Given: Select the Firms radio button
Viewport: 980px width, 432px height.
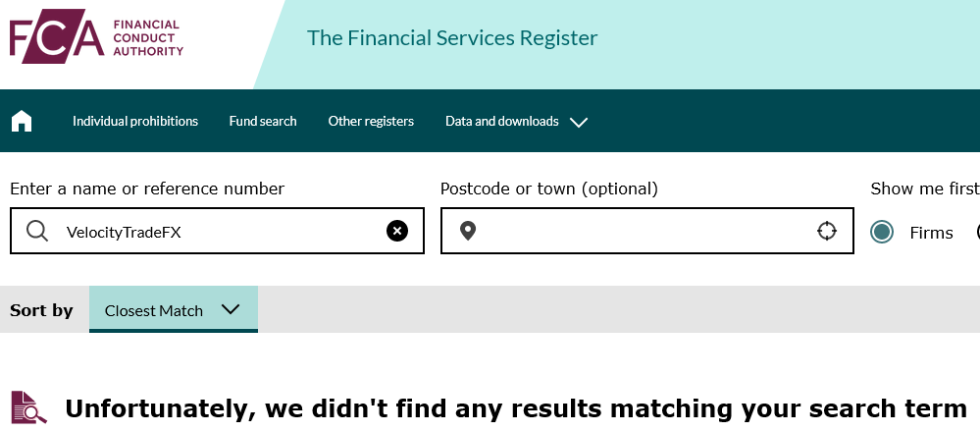Looking at the screenshot, I should pos(881,232).
